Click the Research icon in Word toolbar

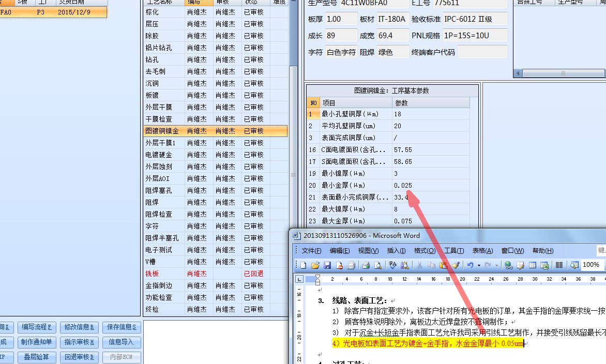(405, 265)
